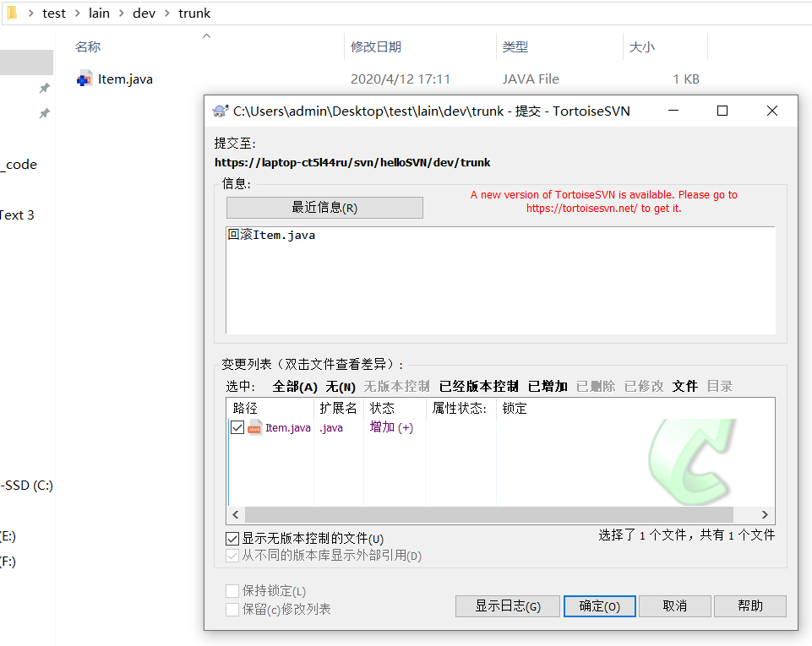The image size is (812, 646).
Task: Confirm commit with 确定(O) button
Action: (600, 606)
